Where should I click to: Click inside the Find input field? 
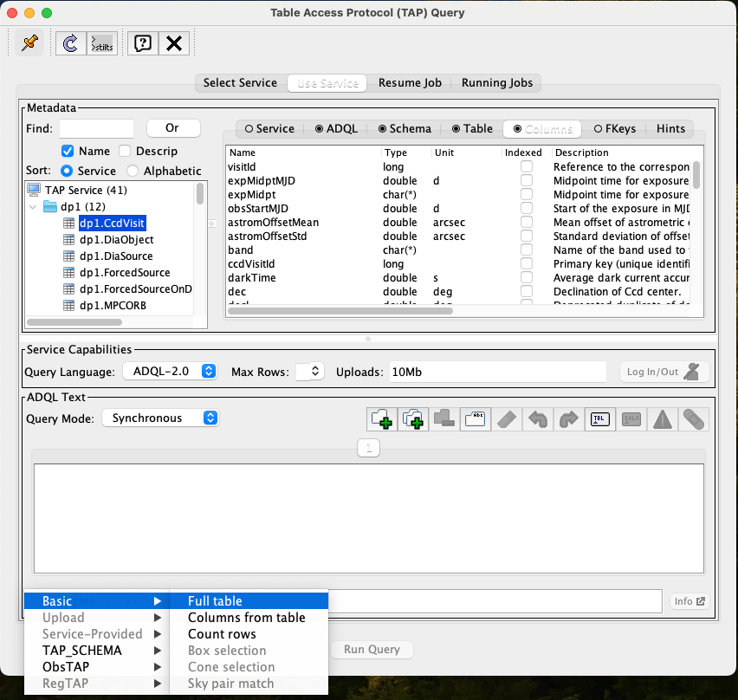point(95,127)
